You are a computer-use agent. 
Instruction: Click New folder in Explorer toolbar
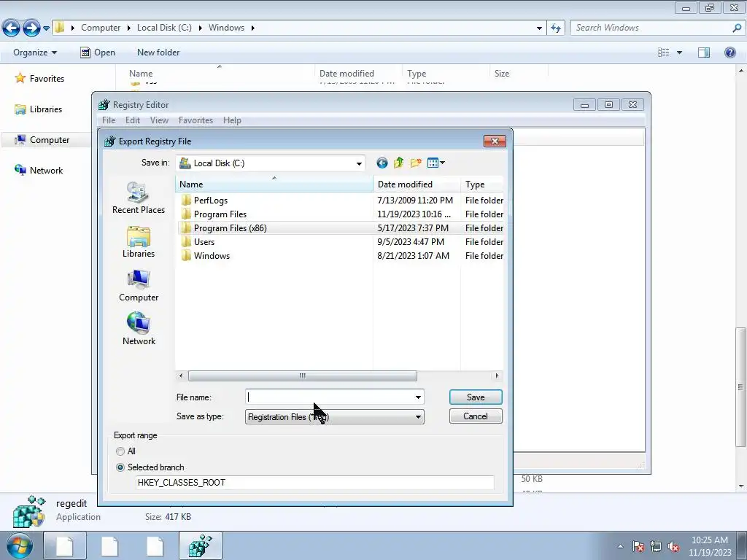(x=158, y=52)
